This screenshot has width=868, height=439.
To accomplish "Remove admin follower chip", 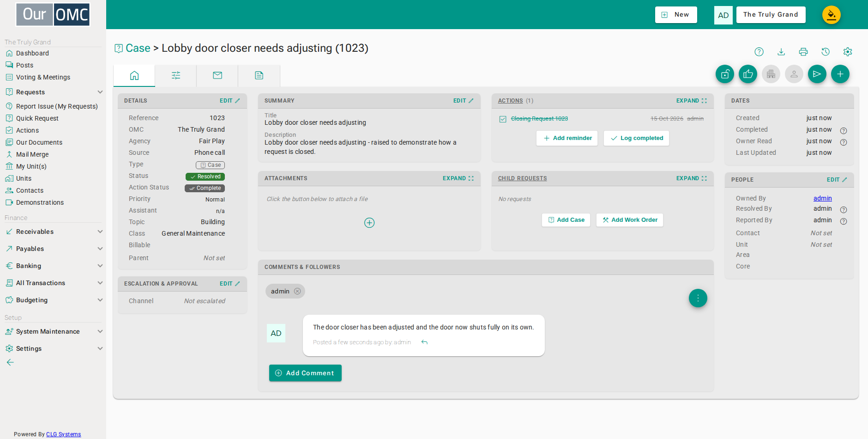I will click(x=297, y=291).
